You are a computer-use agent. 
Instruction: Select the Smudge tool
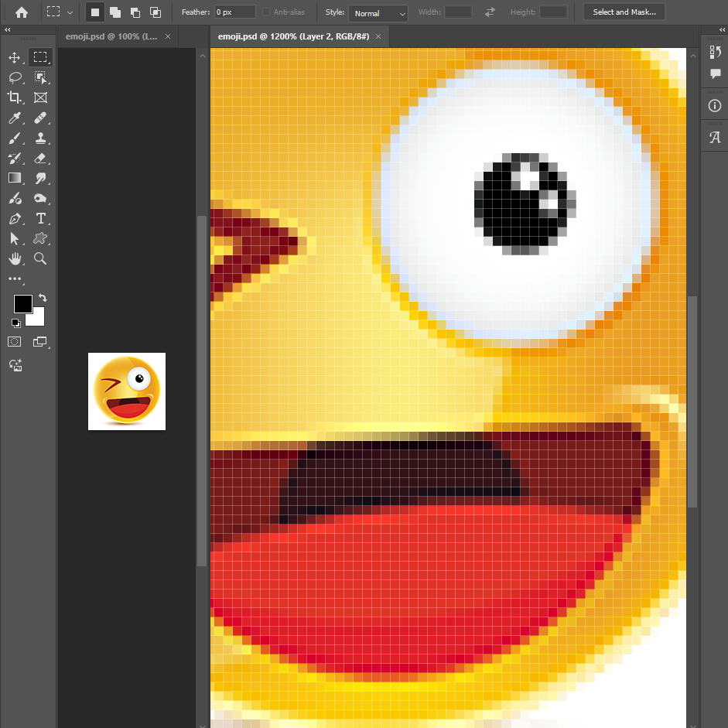40,178
